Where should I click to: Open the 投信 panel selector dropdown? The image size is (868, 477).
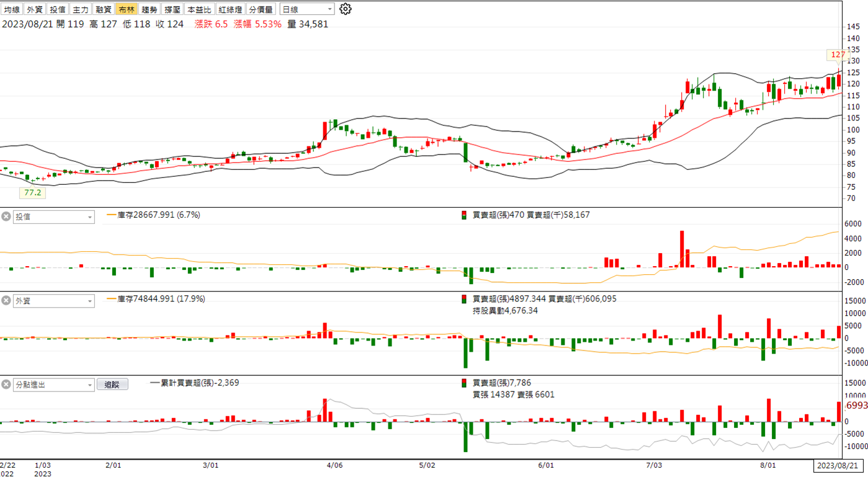pyautogui.click(x=54, y=217)
